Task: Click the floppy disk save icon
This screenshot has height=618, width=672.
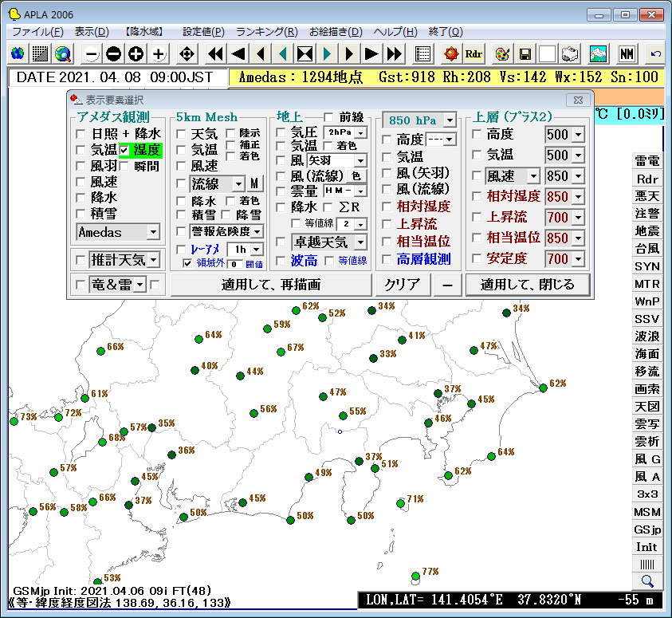Action: pos(525,54)
